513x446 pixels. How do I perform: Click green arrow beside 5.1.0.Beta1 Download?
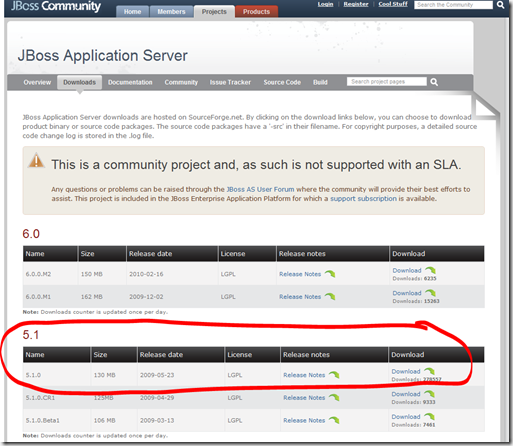click(x=429, y=416)
